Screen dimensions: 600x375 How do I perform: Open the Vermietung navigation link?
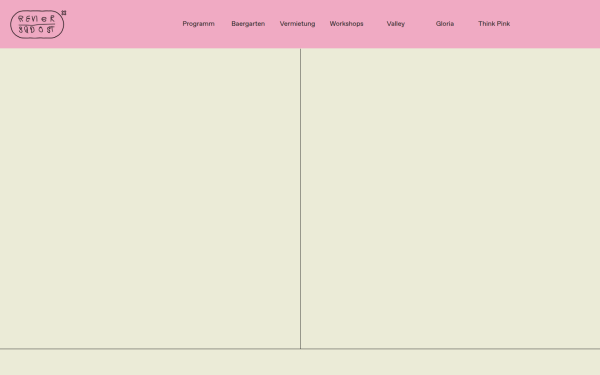click(x=297, y=24)
